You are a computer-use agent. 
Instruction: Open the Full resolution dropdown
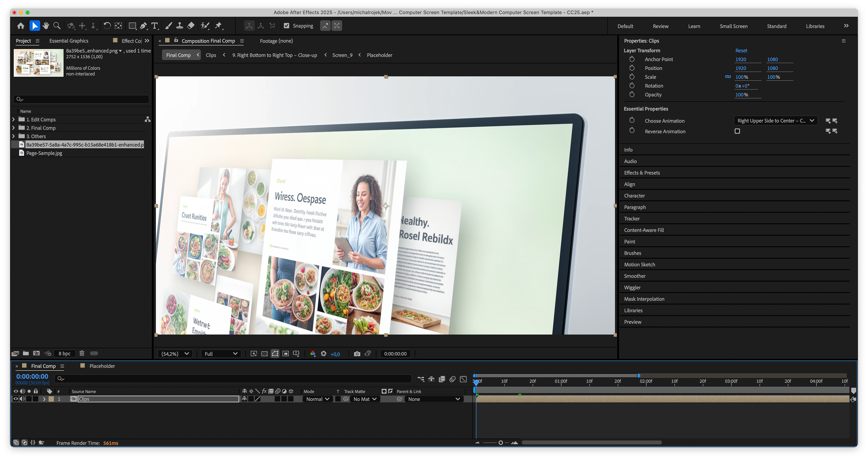point(221,353)
